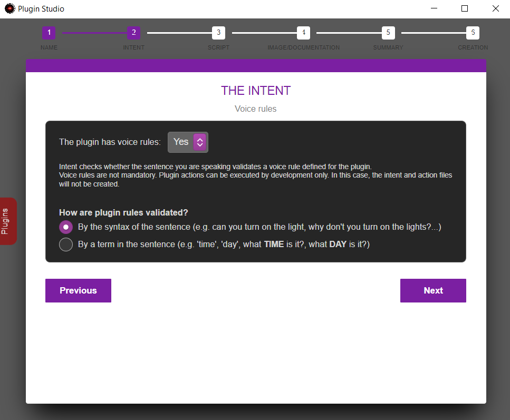This screenshot has height=420, width=510.
Task: Open the red Plugins side tab
Action: pyautogui.click(x=7, y=221)
